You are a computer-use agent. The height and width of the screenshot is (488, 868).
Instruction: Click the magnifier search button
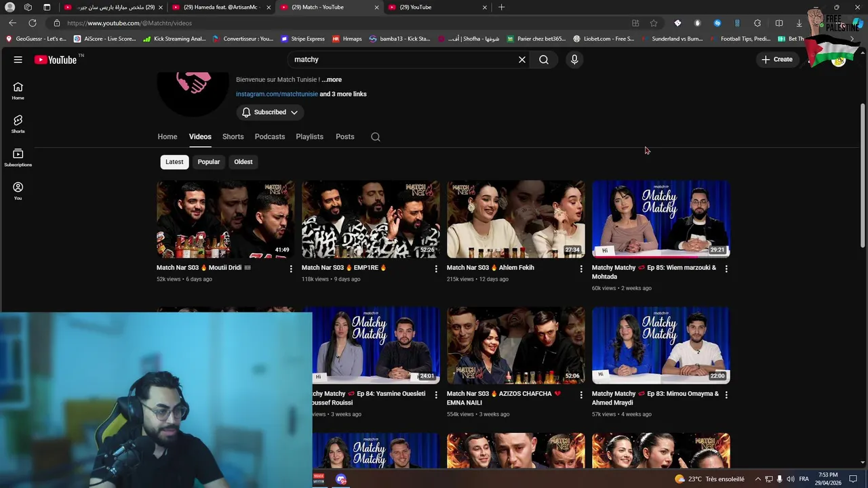coord(544,60)
